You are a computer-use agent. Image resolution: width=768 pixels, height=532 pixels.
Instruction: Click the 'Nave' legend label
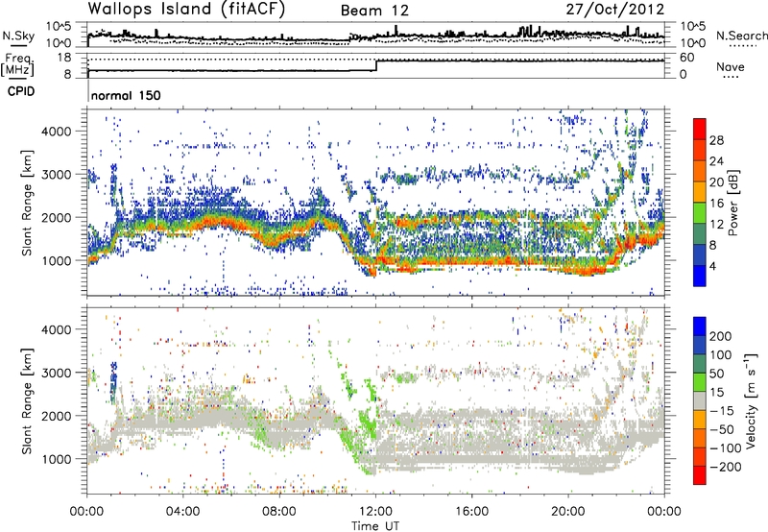point(731,66)
